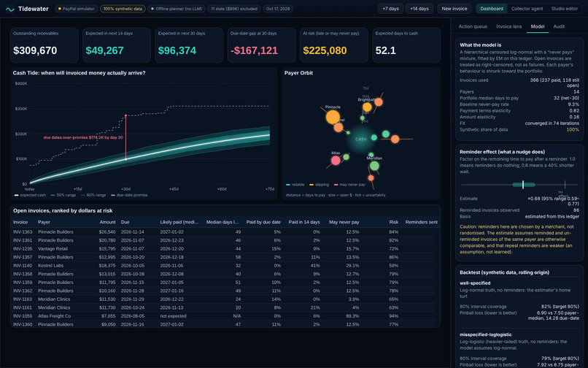Create a New invoice
The image size is (588, 368).
tap(454, 9)
